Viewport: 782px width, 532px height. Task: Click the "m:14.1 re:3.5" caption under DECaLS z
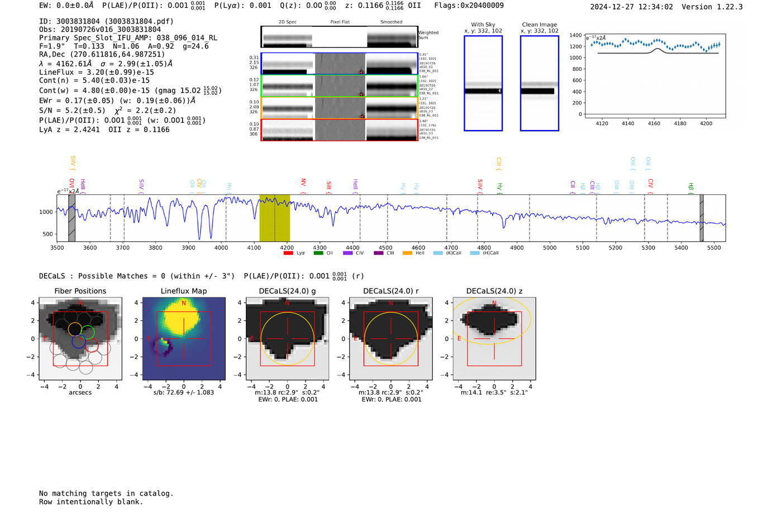[494, 392]
